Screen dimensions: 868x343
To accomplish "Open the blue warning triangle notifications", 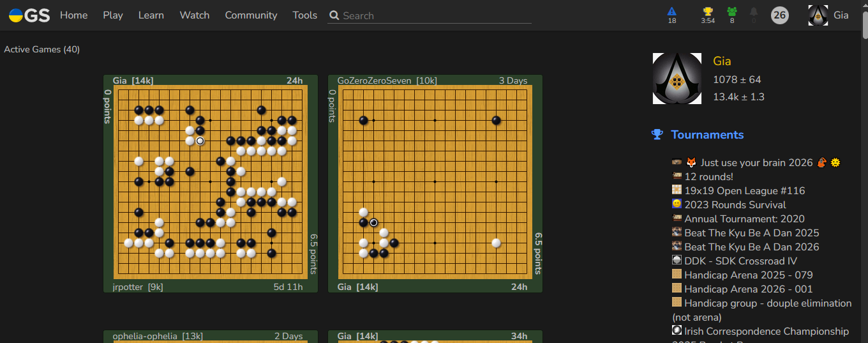I will tap(671, 12).
